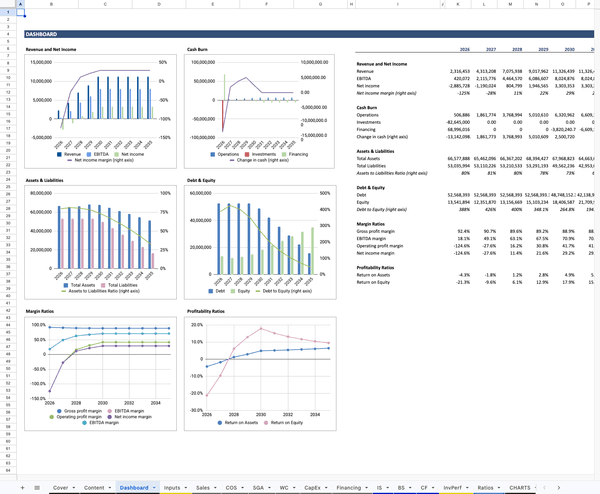
Task: Click the add new sheet plus icon
Action: coord(22,487)
